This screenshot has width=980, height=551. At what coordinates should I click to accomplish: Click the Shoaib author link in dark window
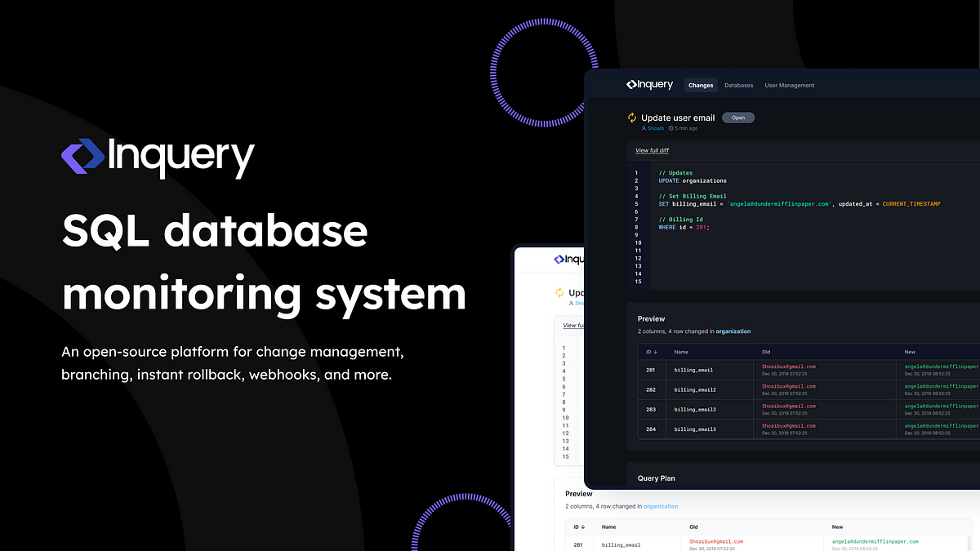(657, 128)
